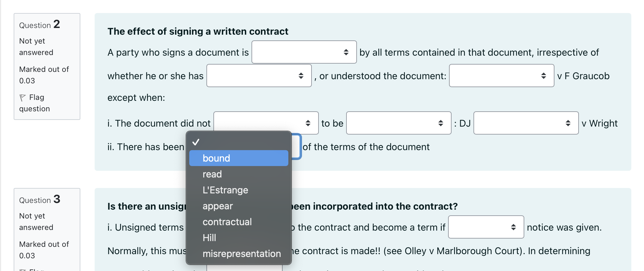Click the 'Question 3' heading in the sidebar
The width and height of the screenshot is (644, 271).
coord(40,199)
